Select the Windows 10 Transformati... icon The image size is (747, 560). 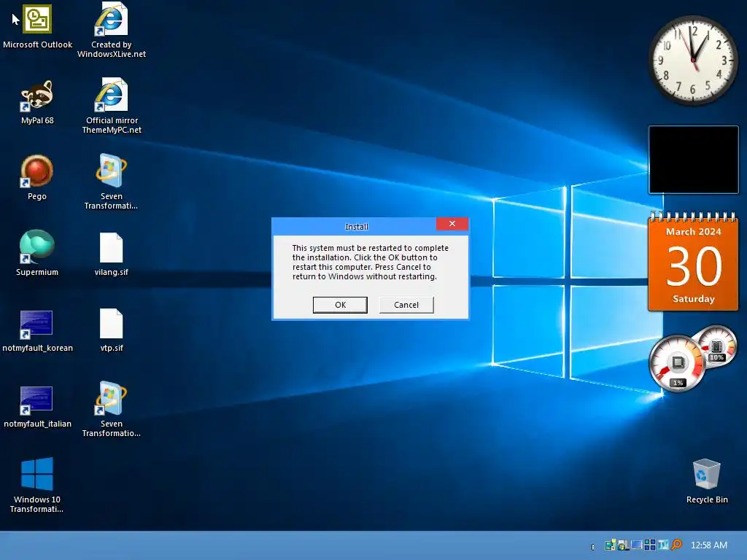click(36, 485)
